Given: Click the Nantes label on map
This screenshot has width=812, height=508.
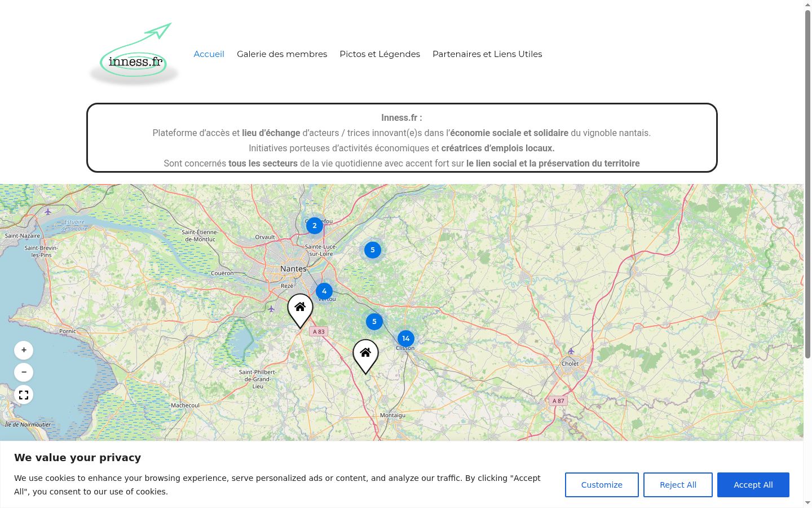Looking at the screenshot, I should (x=294, y=269).
